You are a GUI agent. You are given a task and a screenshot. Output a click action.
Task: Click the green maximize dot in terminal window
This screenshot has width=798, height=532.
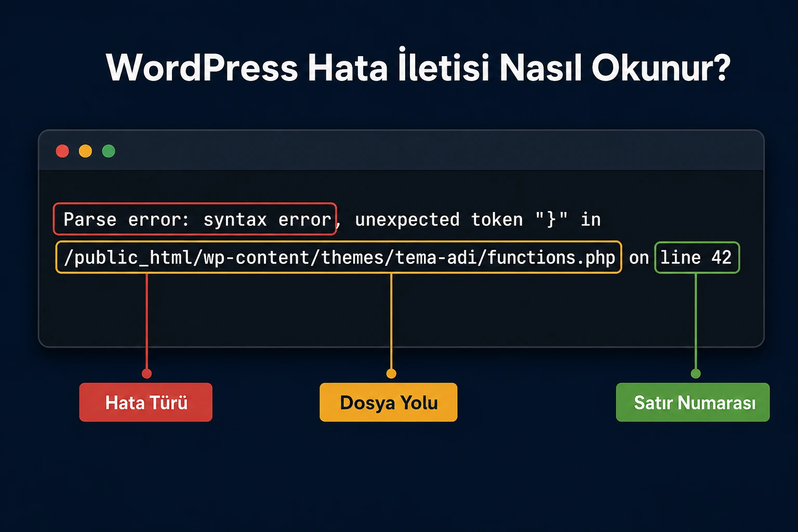click(x=109, y=151)
